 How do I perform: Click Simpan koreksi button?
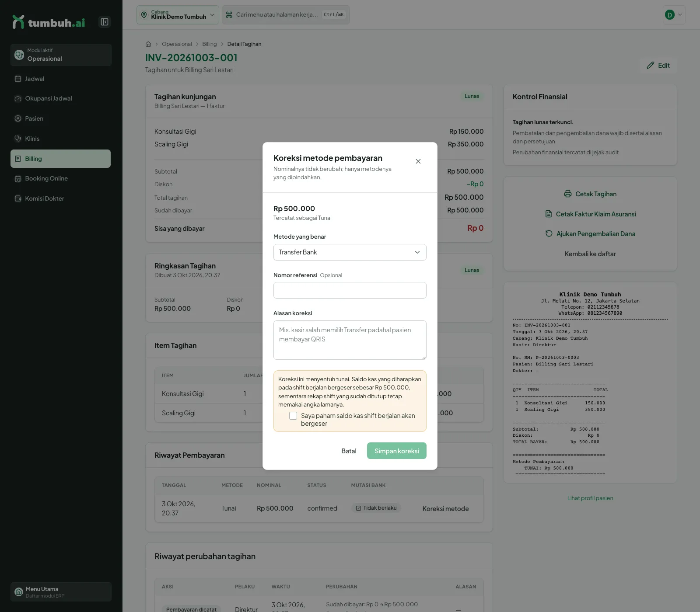click(x=397, y=451)
